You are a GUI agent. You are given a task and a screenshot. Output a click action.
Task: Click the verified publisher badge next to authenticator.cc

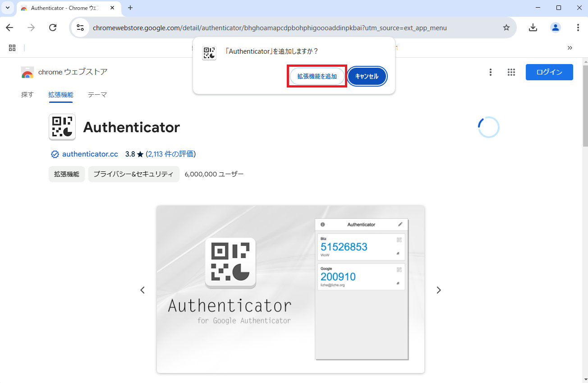55,154
